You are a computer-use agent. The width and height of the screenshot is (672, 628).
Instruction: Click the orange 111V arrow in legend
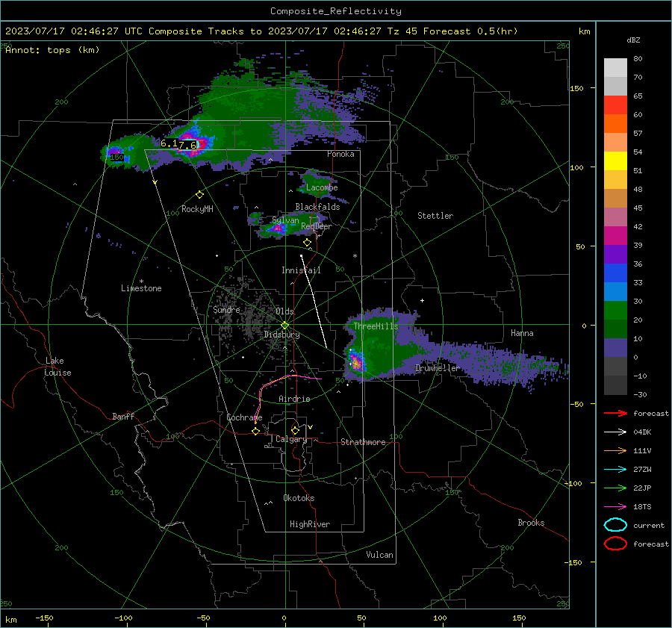tap(615, 450)
